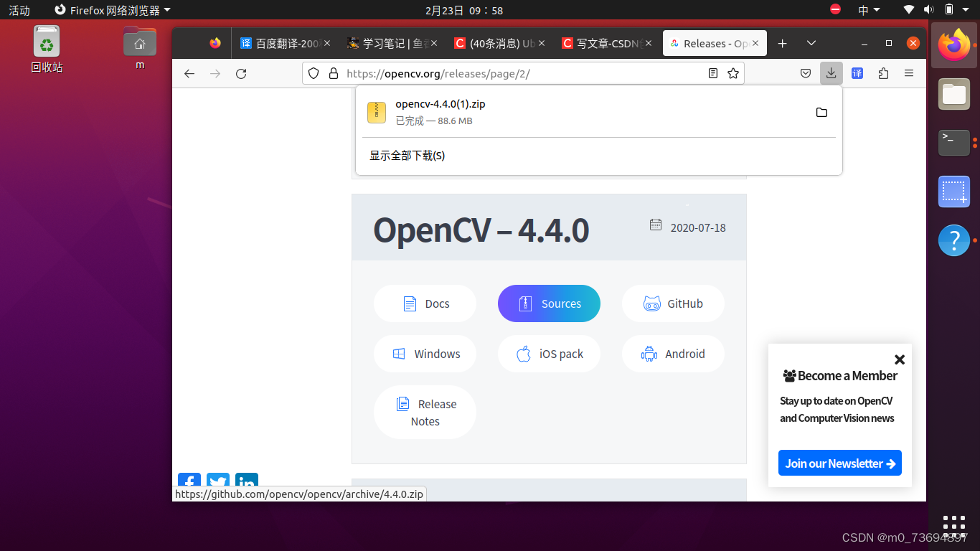Image resolution: width=980 pixels, height=551 pixels.
Task: Click 显示全部下载(S) to show all downloads
Action: [407, 156]
